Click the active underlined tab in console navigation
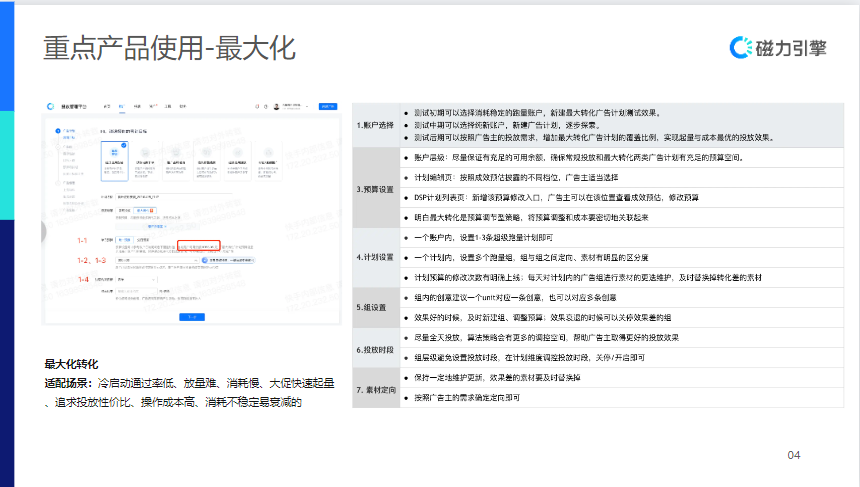 (x=122, y=106)
